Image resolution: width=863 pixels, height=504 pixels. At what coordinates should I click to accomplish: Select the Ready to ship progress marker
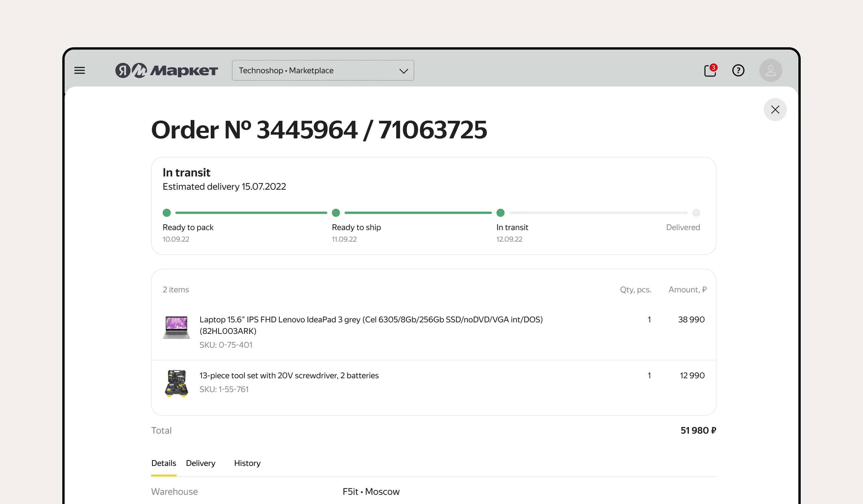tap(336, 213)
